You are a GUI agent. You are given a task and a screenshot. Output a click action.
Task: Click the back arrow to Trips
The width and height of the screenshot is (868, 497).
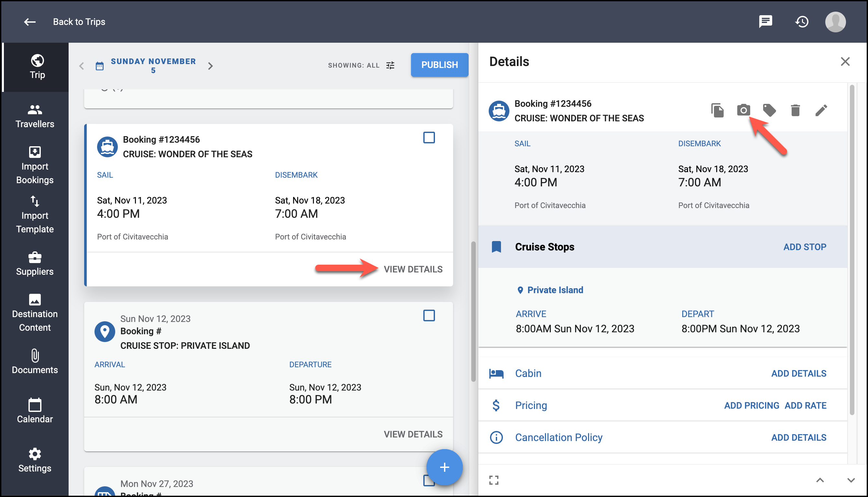[30, 22]
